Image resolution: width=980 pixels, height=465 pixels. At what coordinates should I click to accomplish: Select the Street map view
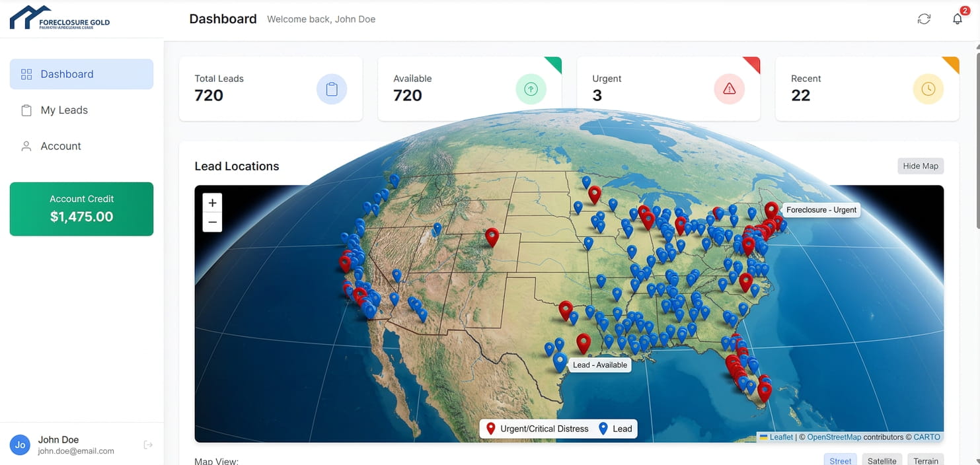(840, 460)
